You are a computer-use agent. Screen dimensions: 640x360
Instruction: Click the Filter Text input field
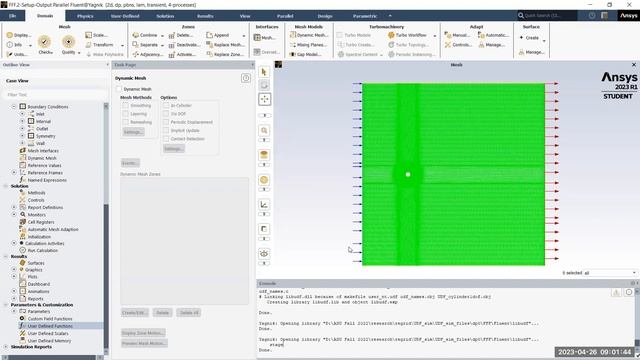56,95
